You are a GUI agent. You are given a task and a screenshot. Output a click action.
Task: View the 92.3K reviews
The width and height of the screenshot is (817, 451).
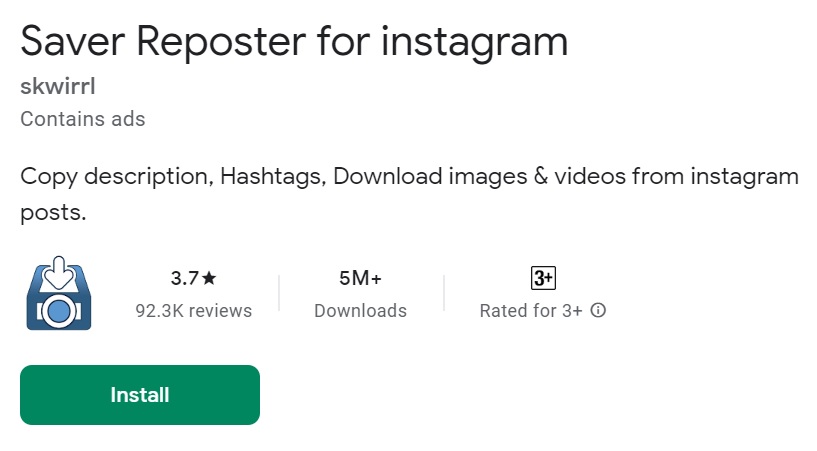pyautogui.click(x=194, y=311)
